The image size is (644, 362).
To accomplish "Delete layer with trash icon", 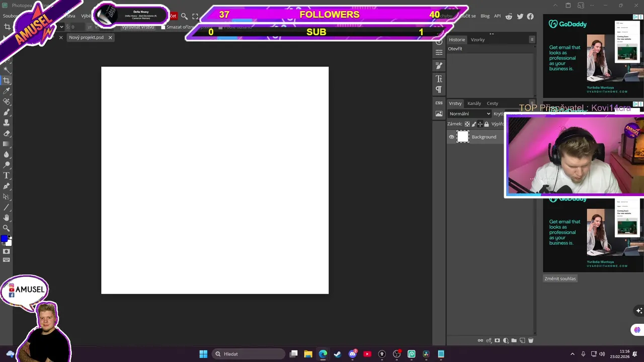I will click(530, 340).
